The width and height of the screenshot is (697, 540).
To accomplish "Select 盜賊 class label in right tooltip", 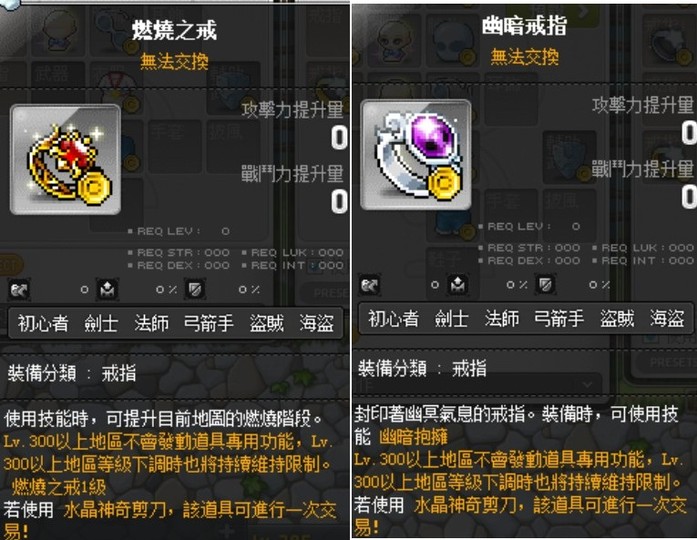I will pos(617,318).
